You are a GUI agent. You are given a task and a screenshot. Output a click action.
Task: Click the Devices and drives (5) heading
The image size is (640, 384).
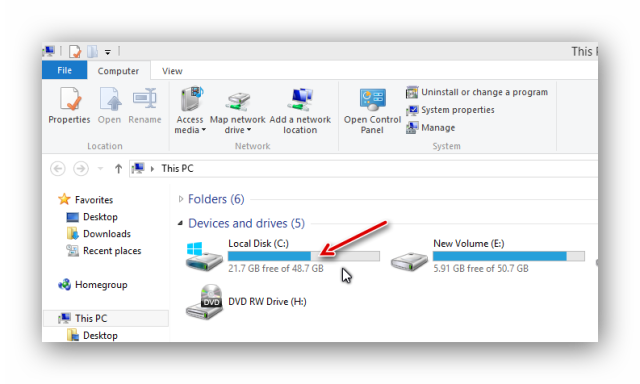(247, 223)
